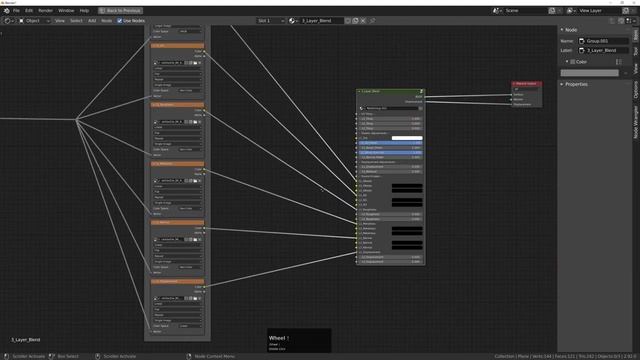This screenshot has height=360, width=640.
Task: Switch to the View sidebar tab
Action: tap(636, 68)
